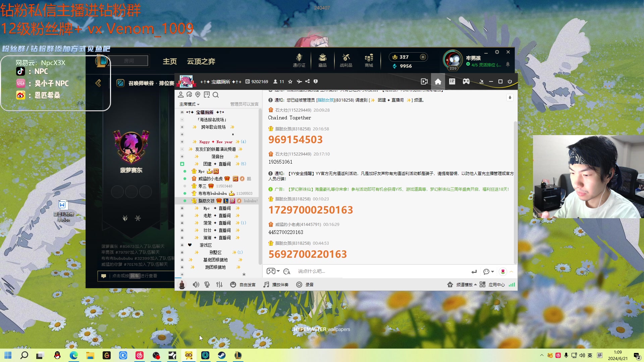Image resolution: width=644 pixels, height=362 pixels.
Task: Open font style icon in chat input
Action: coord(287,271)
